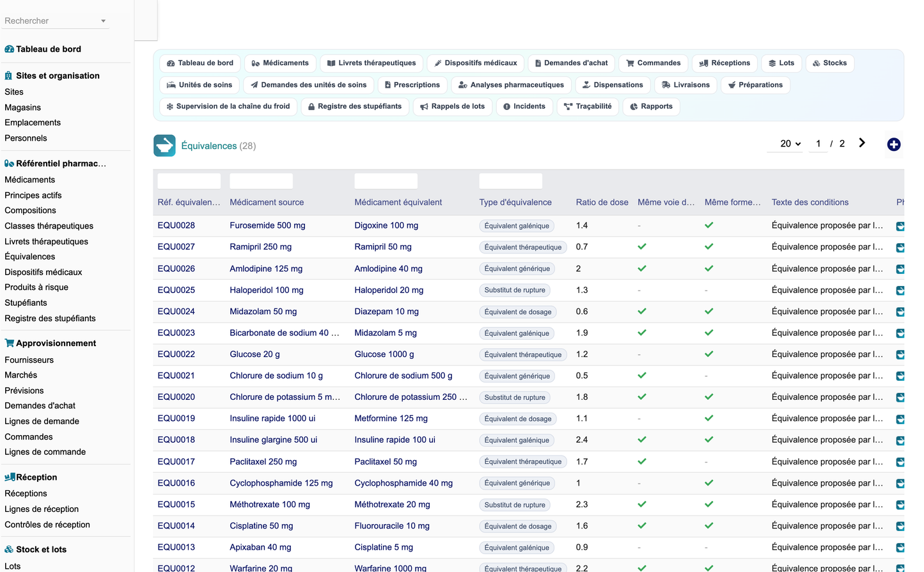Filter by Type d'équivalence field

coord(510,181)
